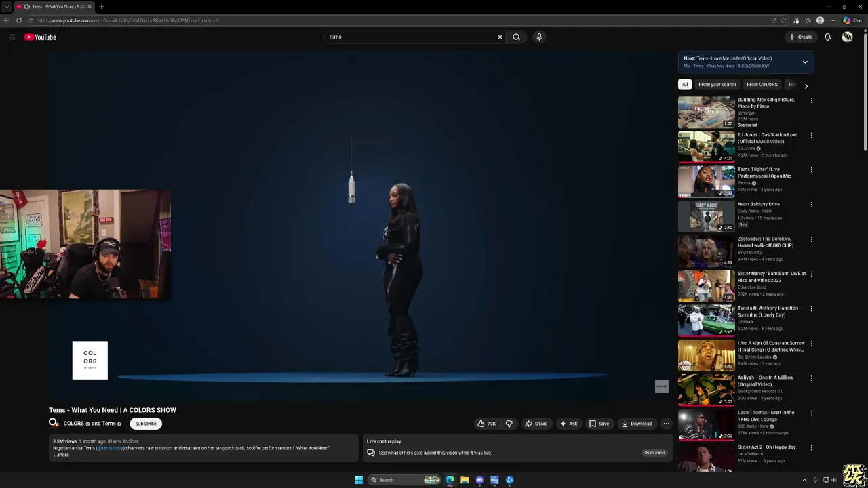Open the YouTube hamburger guide menu
868x488 pixels.
click(x=12, y=37)
